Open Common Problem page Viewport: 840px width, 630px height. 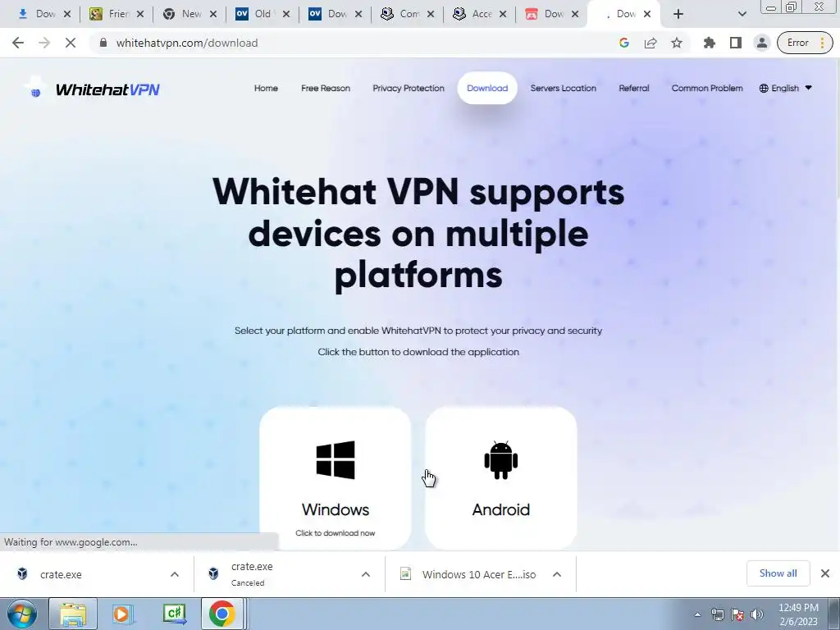(x=707, y=88)
